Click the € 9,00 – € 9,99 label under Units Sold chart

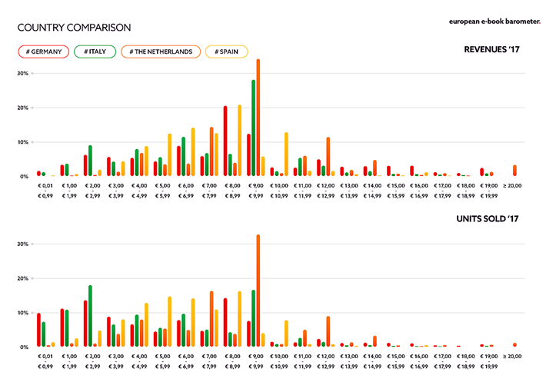pos(255,361)
